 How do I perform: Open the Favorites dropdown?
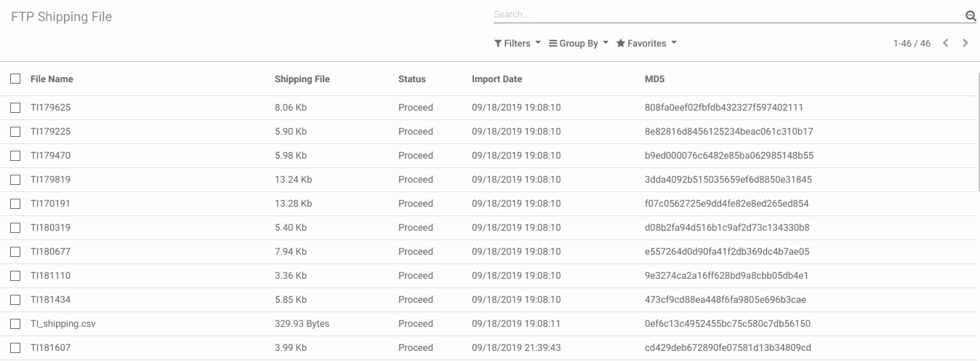pyautogui.click(x=646, y=44)
